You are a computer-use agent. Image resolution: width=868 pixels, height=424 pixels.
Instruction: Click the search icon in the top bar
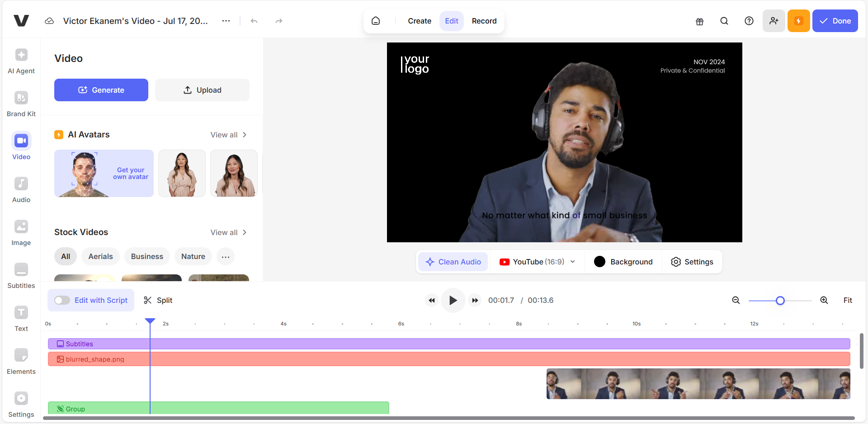click(x=724, y=21)
